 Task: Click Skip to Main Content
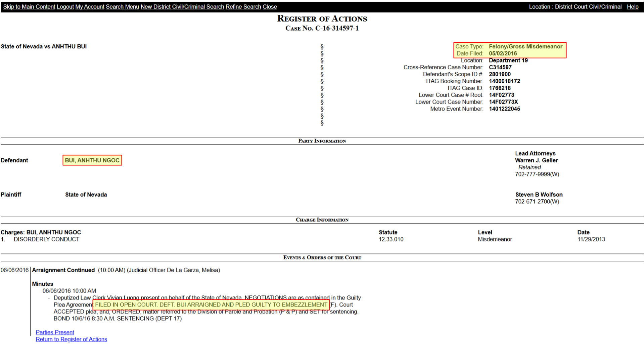[x=29, y=7]
